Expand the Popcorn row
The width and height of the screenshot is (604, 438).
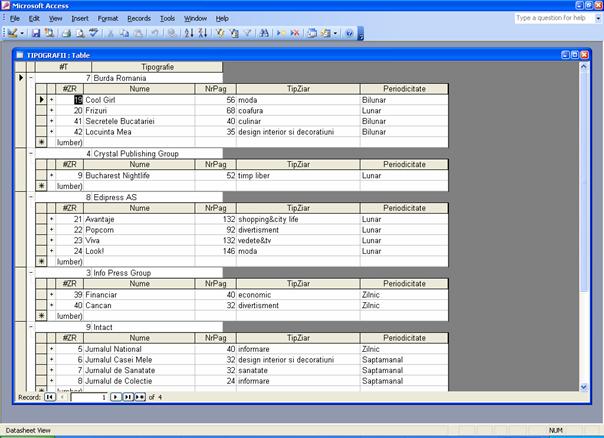pyautogui.click(x=51, y=230)
